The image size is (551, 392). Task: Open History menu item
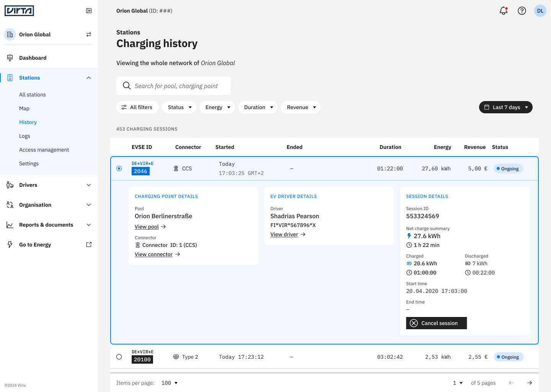tap(28, 122)
